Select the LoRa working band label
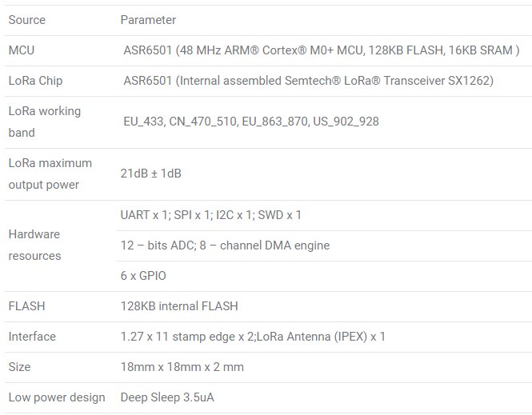Image resolution: width=532 pixels, height=415 pixels. [x=45, y=122]
